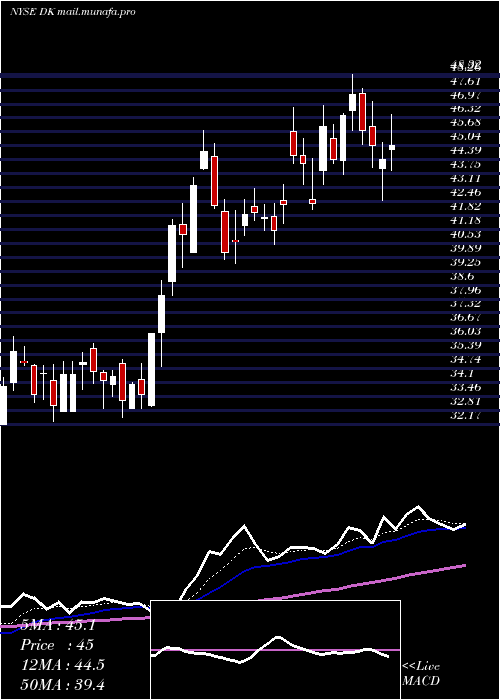Click inside the Live MACD inset panel
The width and height of the screenshot is (500, 700).
[275, 650]
